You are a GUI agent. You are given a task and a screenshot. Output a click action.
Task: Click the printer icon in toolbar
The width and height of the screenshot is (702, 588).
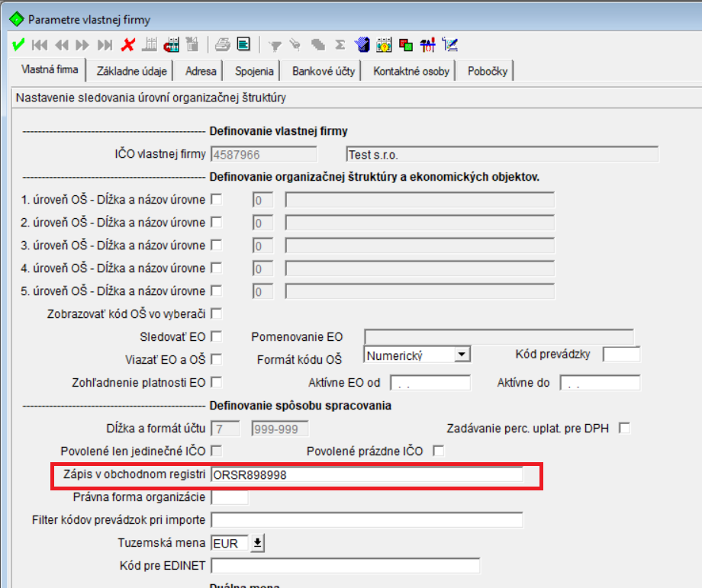coord(223,45)
